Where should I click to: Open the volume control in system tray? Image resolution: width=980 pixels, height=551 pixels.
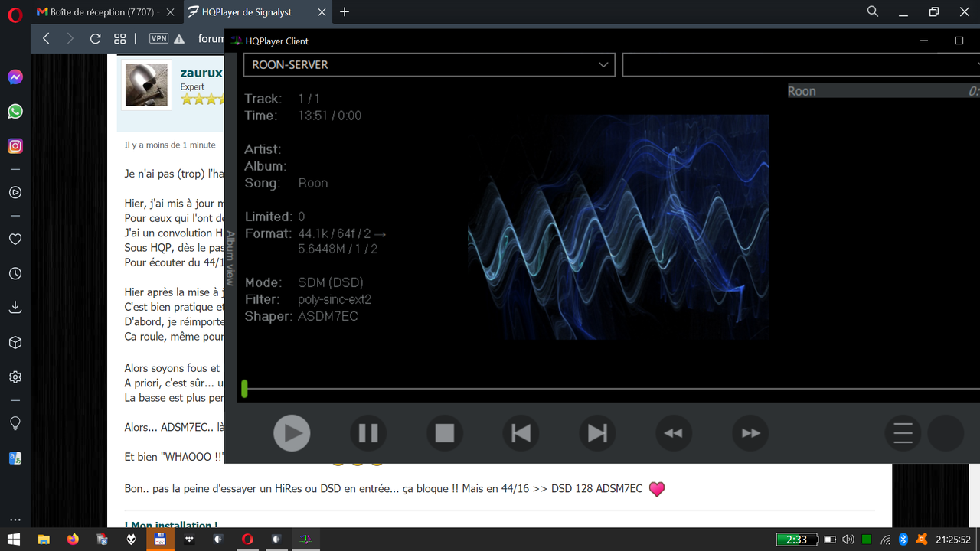(848, 540)
